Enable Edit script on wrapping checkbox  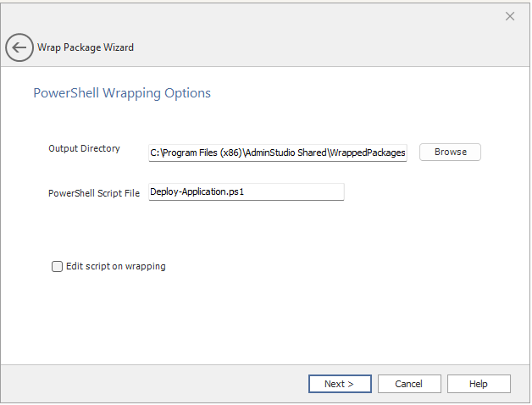click(58, 266)
